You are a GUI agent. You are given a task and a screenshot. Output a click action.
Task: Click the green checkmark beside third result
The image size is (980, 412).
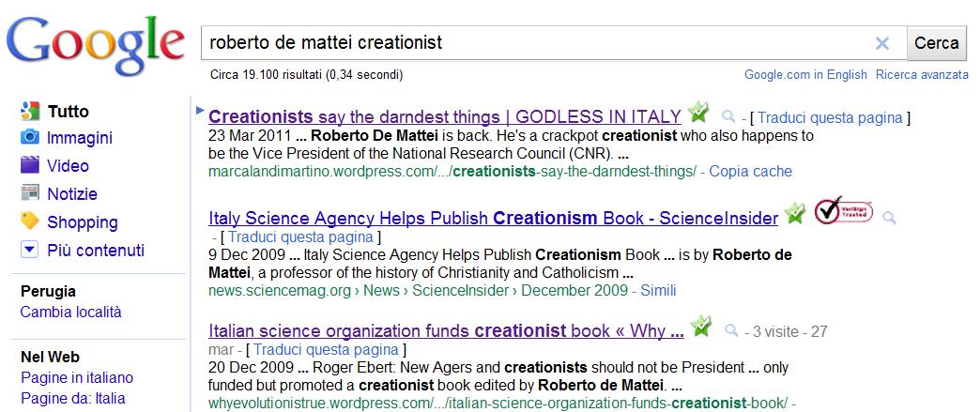pos(701,328)
